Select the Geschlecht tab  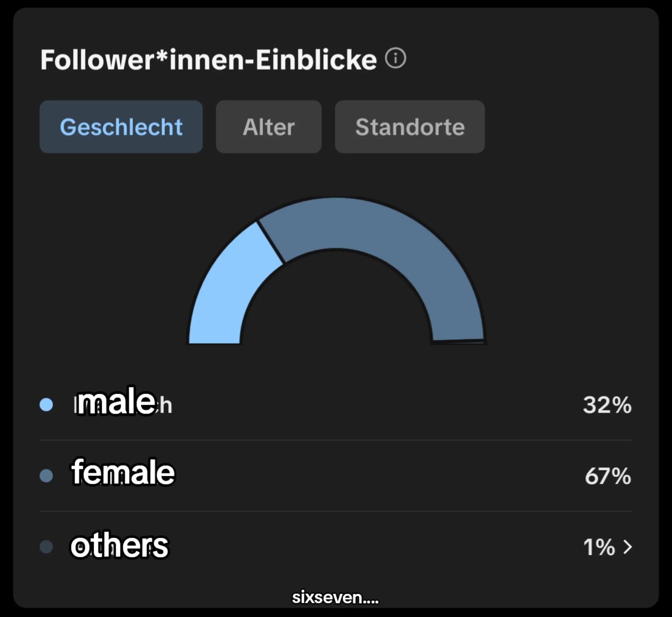(x=121, y=127)
